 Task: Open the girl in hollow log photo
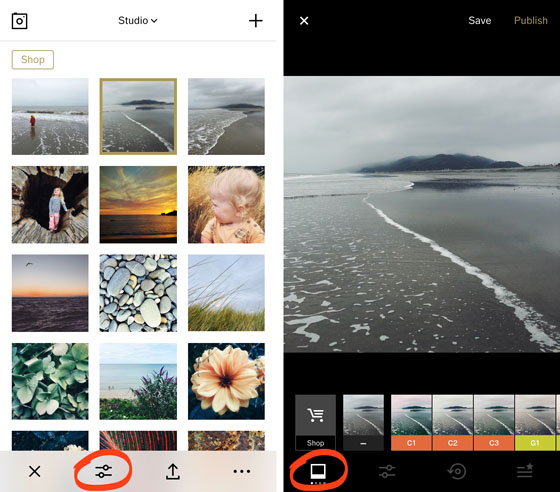point(50,205)
